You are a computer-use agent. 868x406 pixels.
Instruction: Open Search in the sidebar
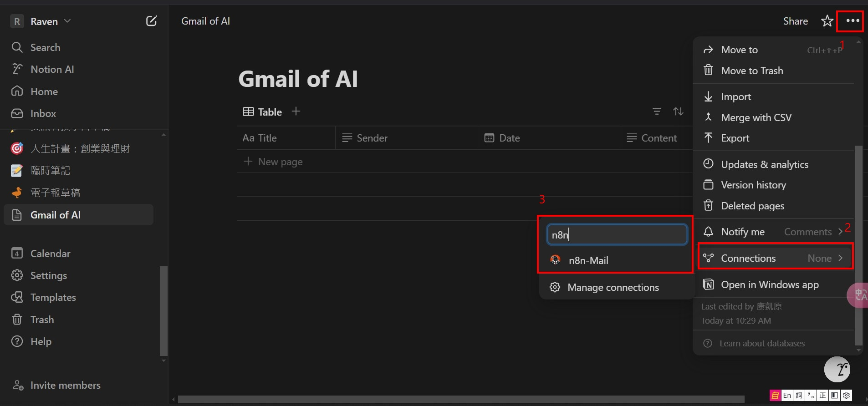coord(45,47)
